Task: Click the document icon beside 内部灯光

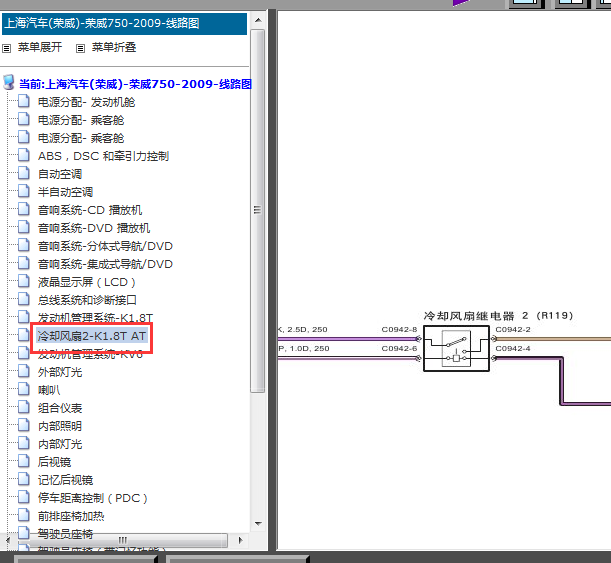Action: click(x=24, y=443)
